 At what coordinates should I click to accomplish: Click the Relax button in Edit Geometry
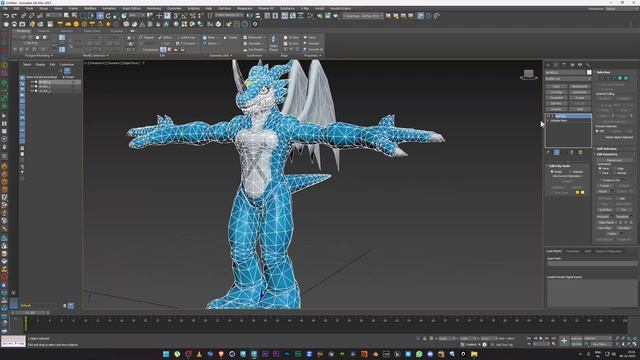611,234
